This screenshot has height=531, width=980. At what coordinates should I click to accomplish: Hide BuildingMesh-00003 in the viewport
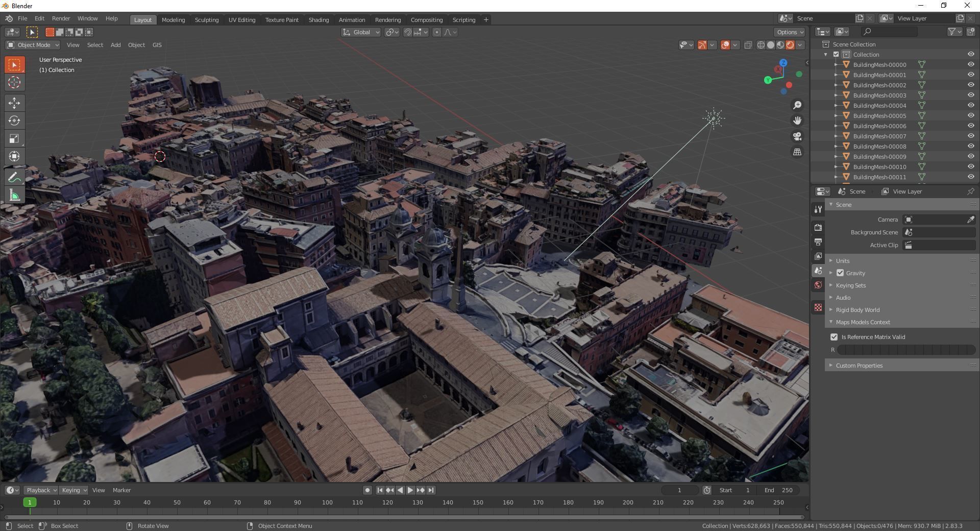[971, 95]
